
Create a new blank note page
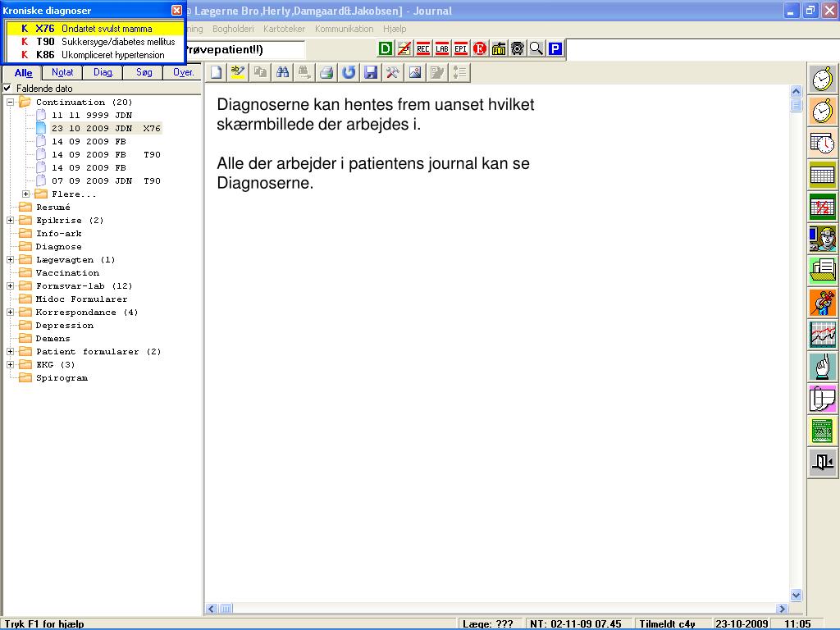tap(216, 72)
